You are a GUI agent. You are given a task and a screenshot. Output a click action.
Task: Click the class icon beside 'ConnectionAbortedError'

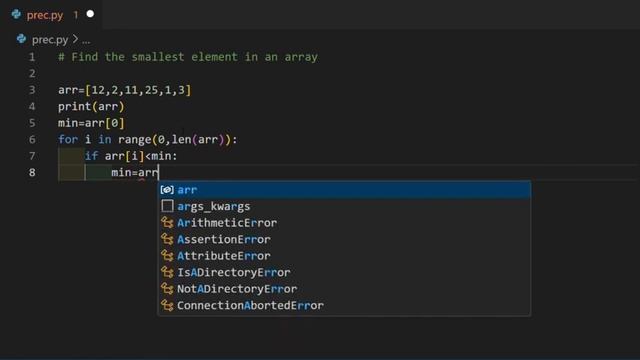pos(167,305)
